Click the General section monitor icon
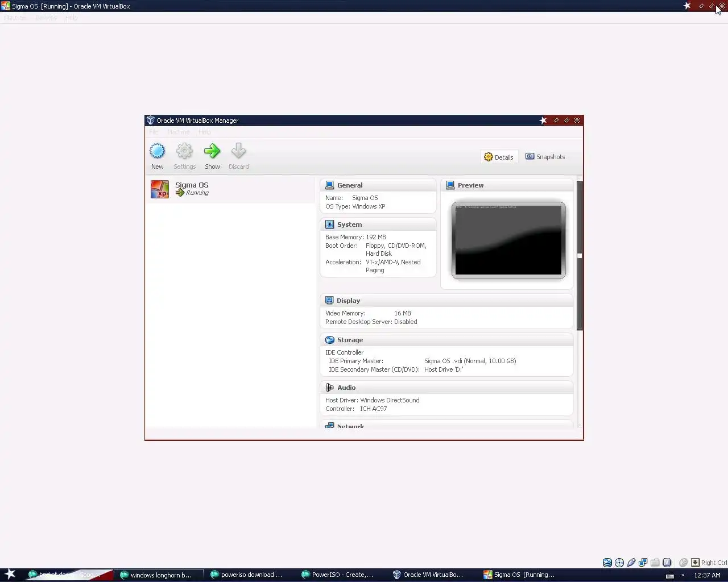Screen dimensions: 728x582 coord(329,185)
